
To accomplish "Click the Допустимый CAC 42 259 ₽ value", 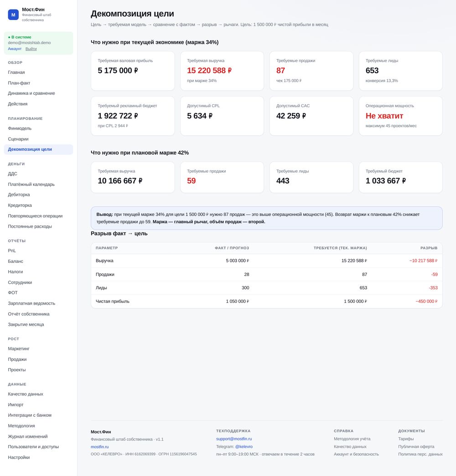I will pyautogui.click(x=291, y=116).
